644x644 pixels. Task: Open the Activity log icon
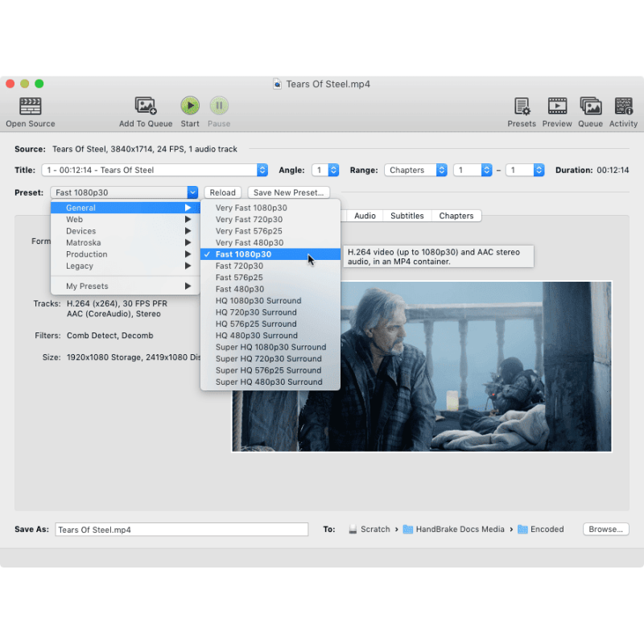[623, 106]
